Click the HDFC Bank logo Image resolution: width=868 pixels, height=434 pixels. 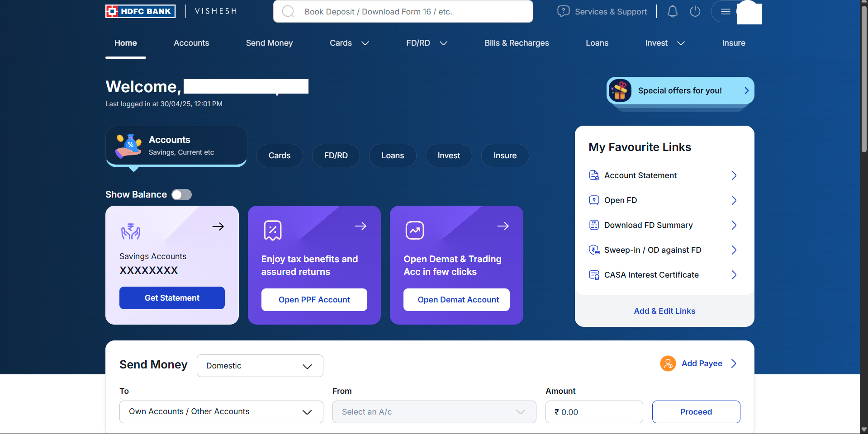(x=140, y=11)
